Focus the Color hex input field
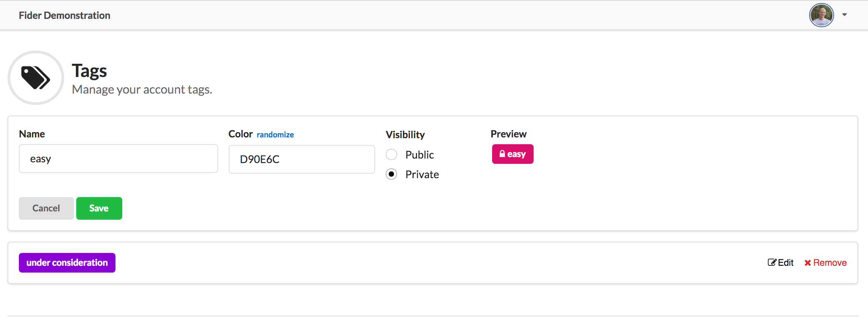 (302, 159)
